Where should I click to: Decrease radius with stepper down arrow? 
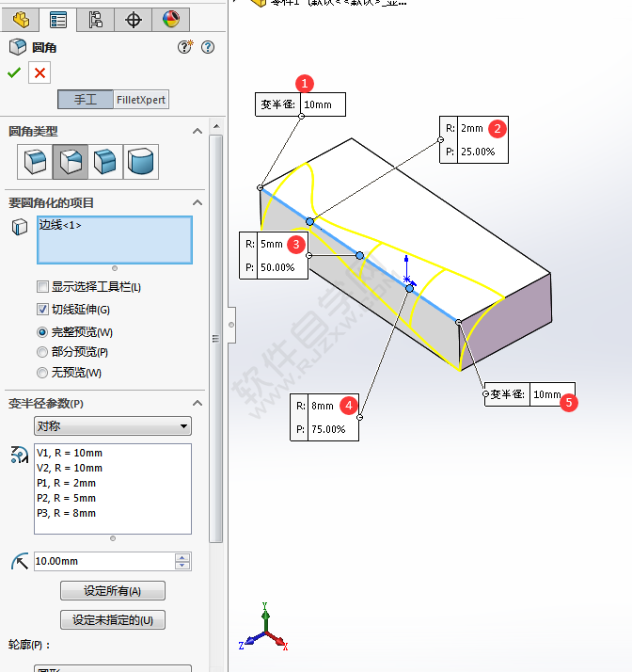pyautogui.click(x=182, y=566)
